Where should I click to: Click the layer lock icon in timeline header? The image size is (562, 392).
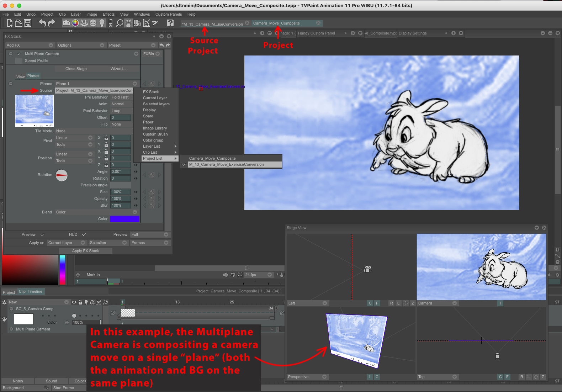coord(80,302)
